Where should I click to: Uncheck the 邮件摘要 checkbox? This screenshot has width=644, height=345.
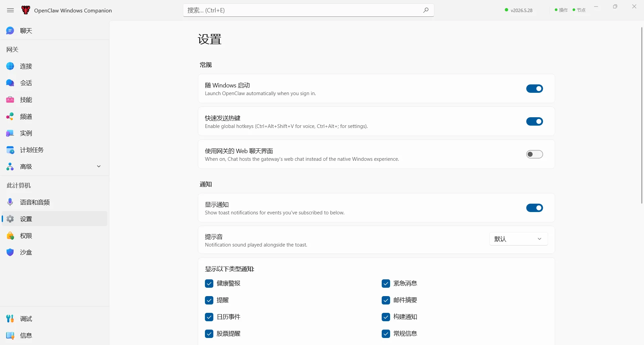pyautogui.click(x=386, y=300)
